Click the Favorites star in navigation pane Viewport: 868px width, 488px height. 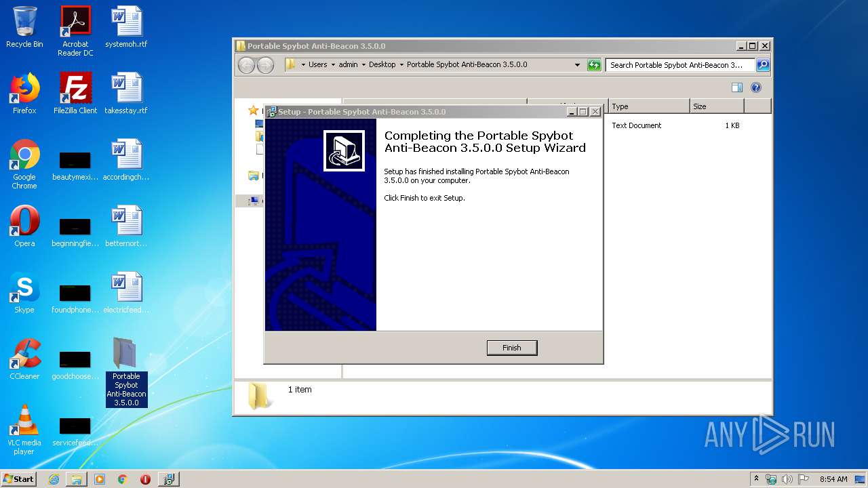point(253,110)
